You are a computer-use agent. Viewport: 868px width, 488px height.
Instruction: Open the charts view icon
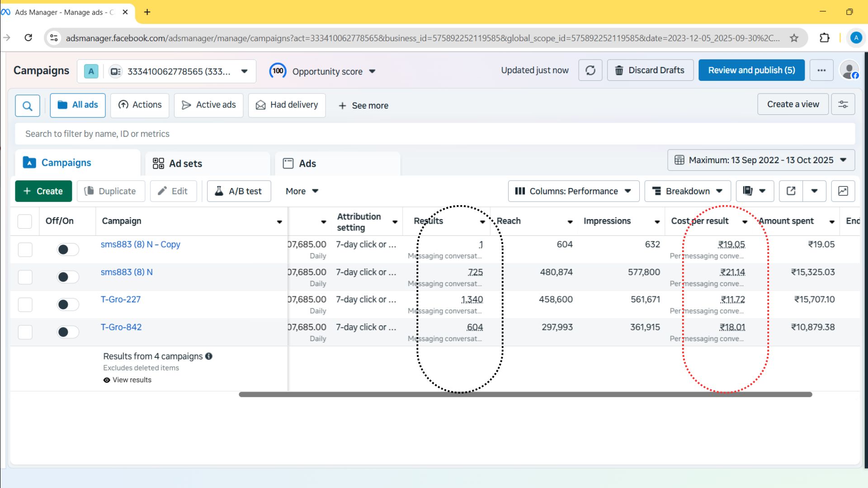coord(843,191)
